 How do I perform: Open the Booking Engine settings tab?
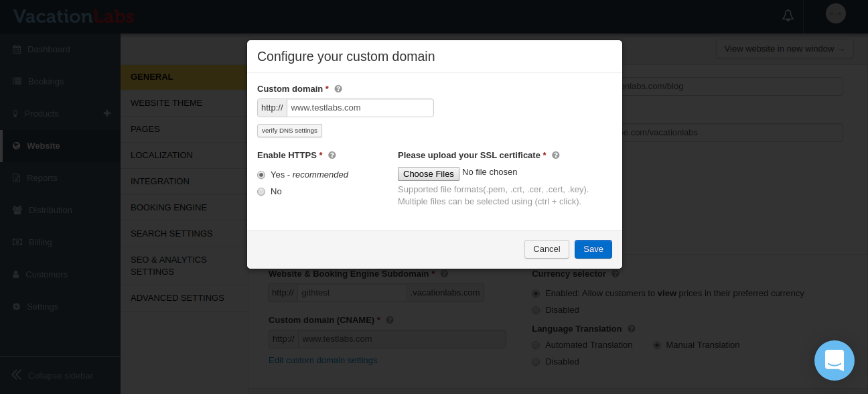(169, 208)
